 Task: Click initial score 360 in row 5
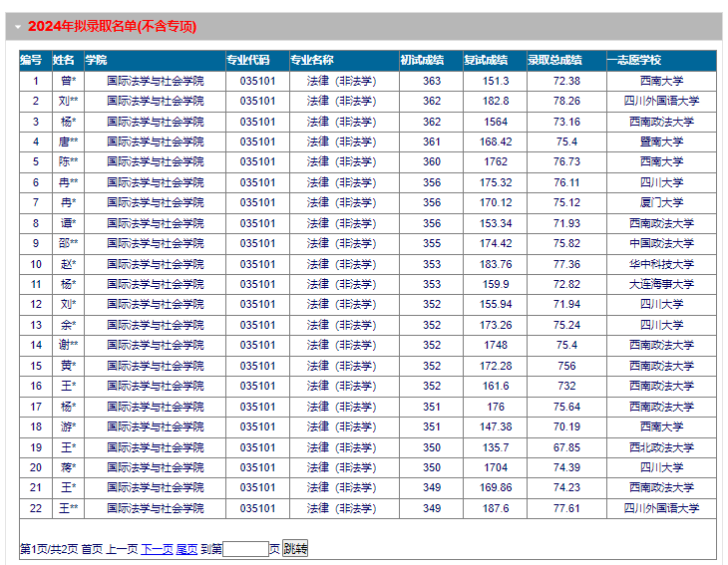[x=432, y=161]
